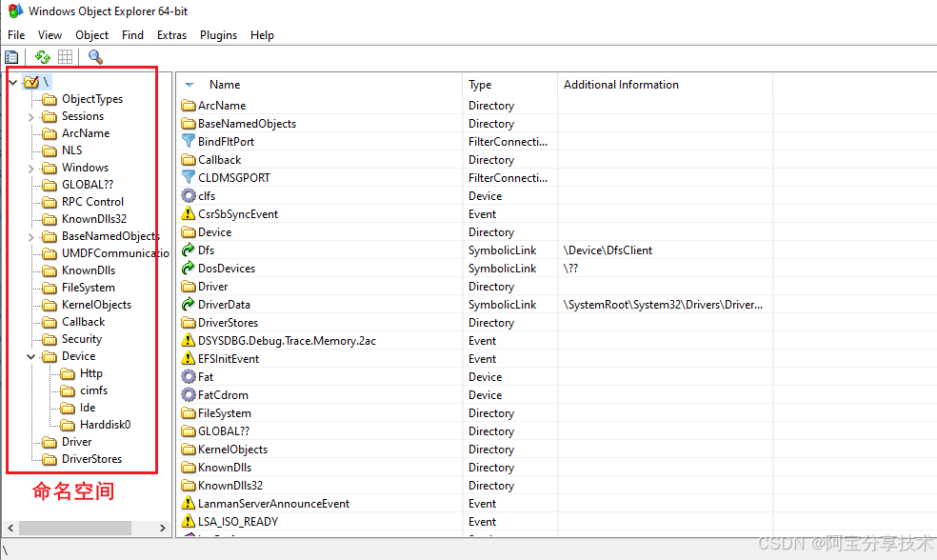Open the Object menu

pyautogui.click(x=91, y=35)
